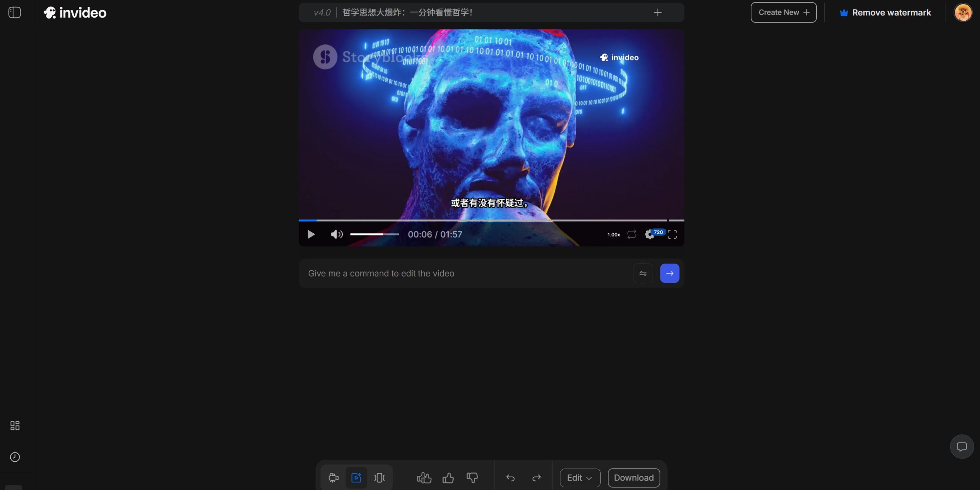Expand the Edit dropdown menu

[580, 477]
